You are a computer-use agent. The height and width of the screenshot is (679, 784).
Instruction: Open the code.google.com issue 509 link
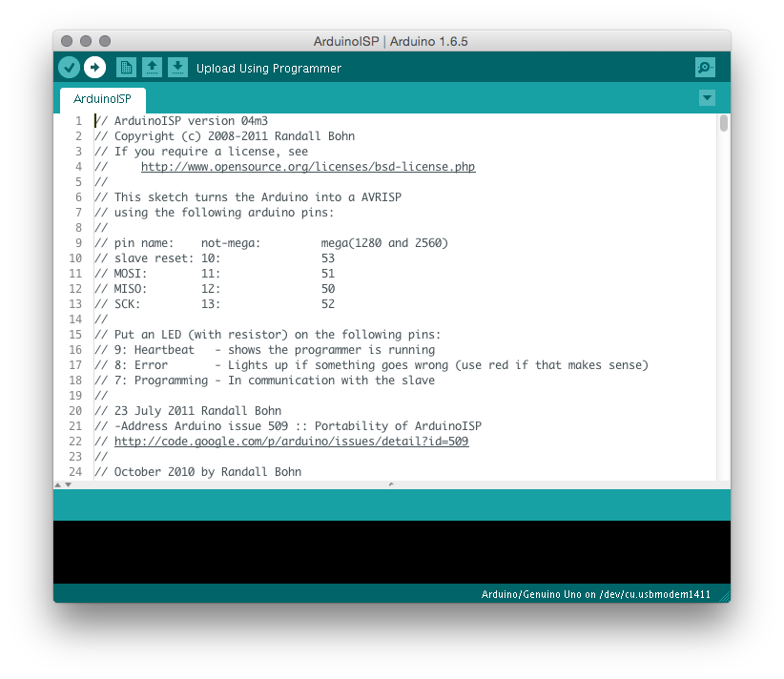(292, 441)
